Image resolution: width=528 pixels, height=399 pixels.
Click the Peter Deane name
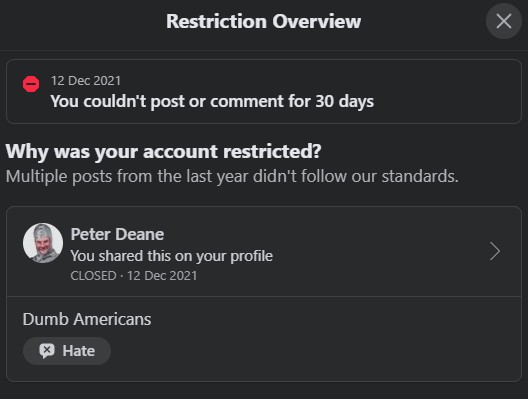point(117,234)
